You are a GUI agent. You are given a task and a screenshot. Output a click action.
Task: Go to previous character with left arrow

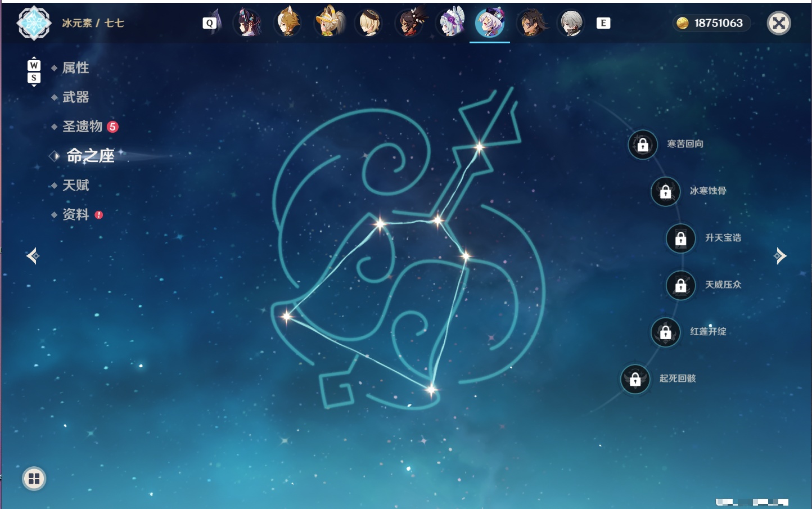click(33, 256)
